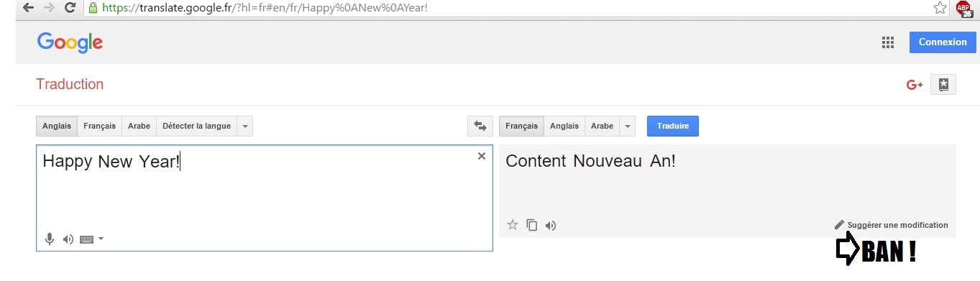Expand the target language dropdown arrow

pyautogui.click(x=628, y=126)
